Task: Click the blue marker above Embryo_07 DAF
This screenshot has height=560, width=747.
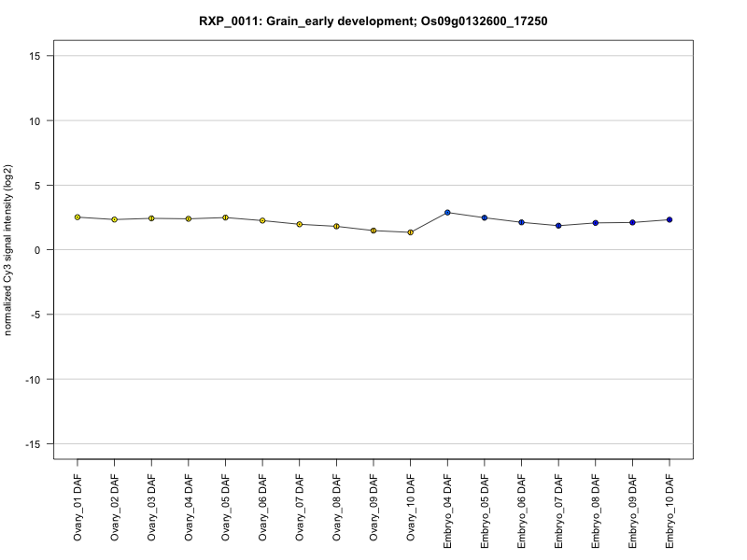Action: coord(558,226)
